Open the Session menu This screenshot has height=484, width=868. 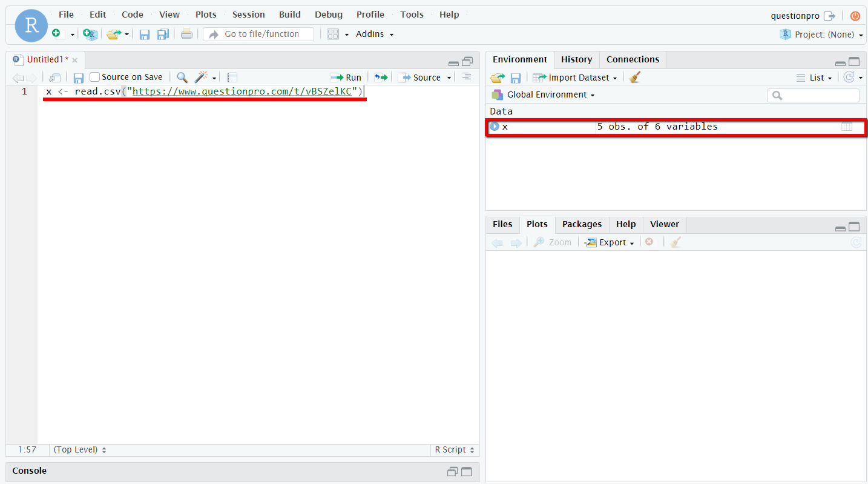pos(248,15)
